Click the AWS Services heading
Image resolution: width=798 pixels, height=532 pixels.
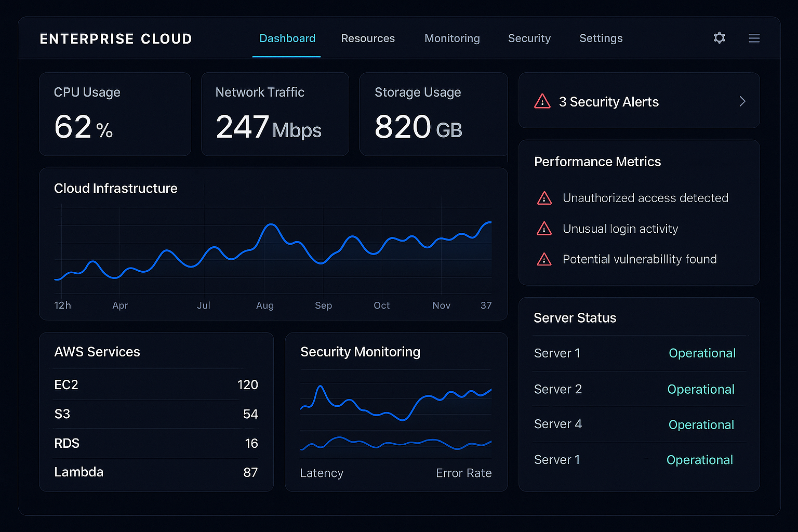click(97, 352)
